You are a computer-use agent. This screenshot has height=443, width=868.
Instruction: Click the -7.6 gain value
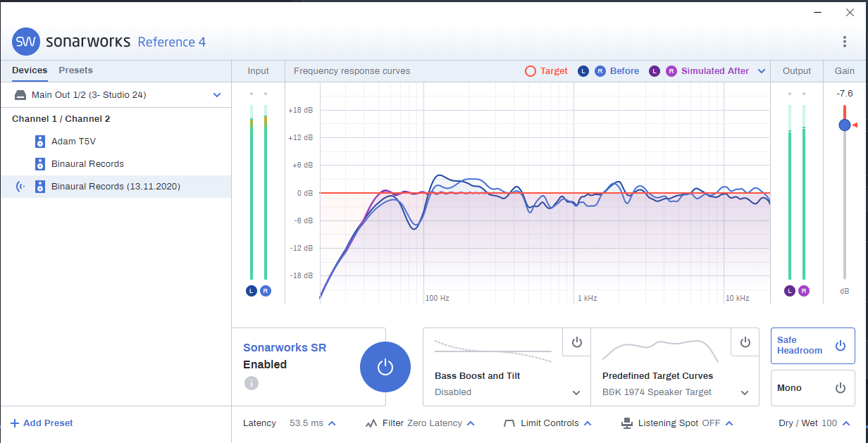[x=845, y=93]
